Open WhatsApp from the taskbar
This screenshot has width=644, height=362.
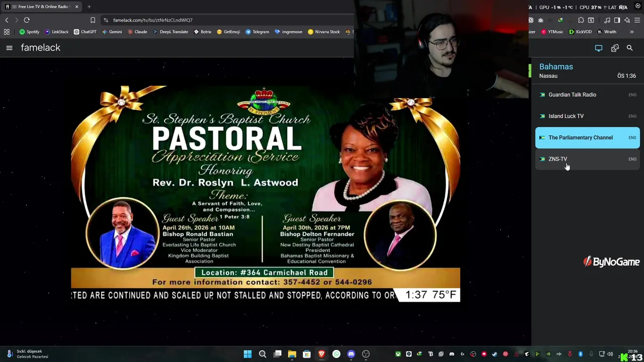336,354
